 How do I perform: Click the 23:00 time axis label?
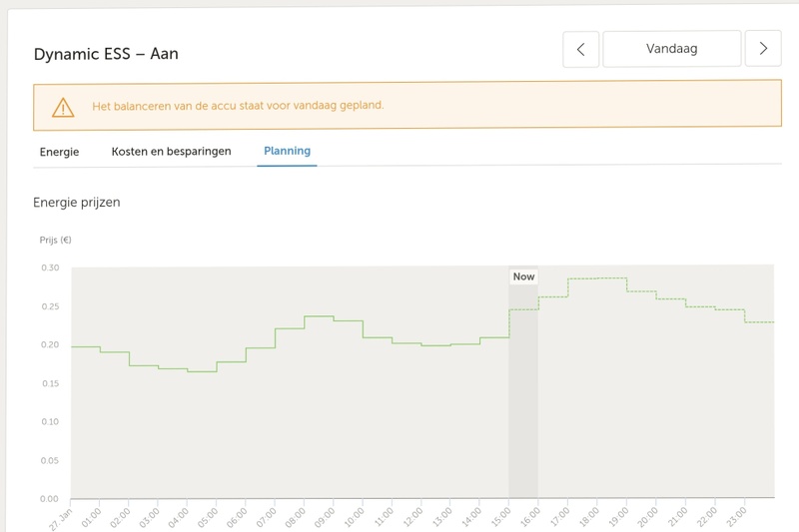[x=734, y=518]
